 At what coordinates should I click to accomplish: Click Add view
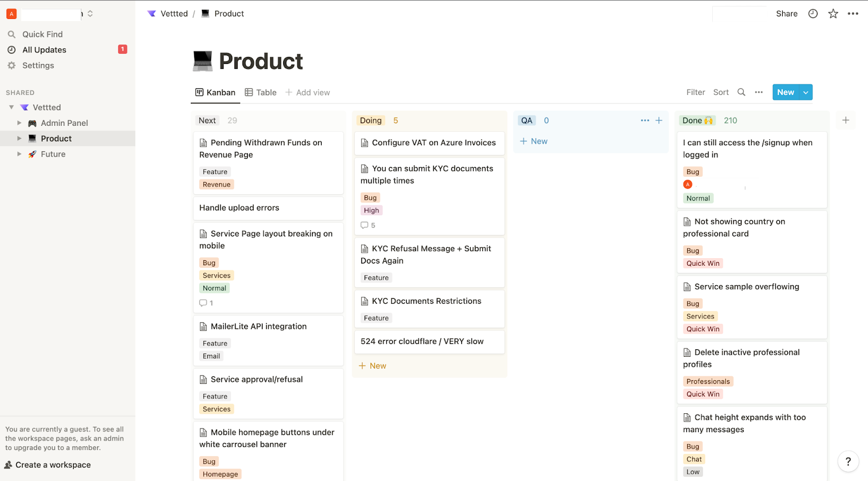pyautogui.click(x=308, y=92)
